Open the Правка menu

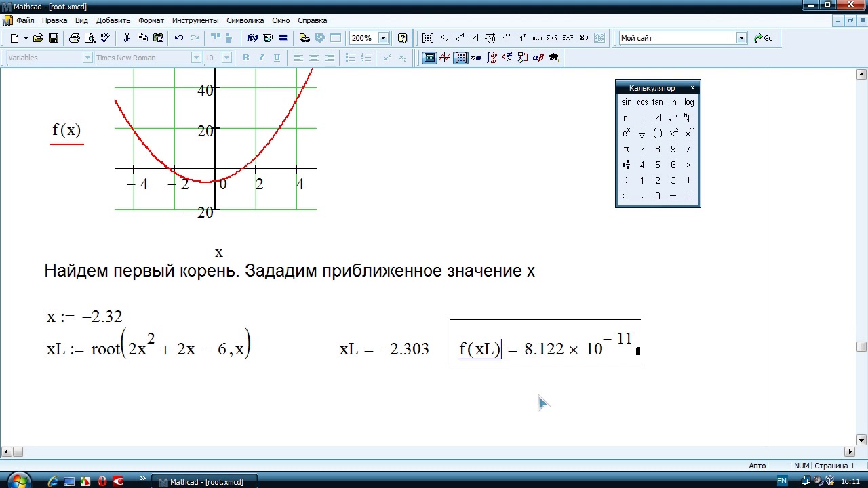tap(55, 20)
